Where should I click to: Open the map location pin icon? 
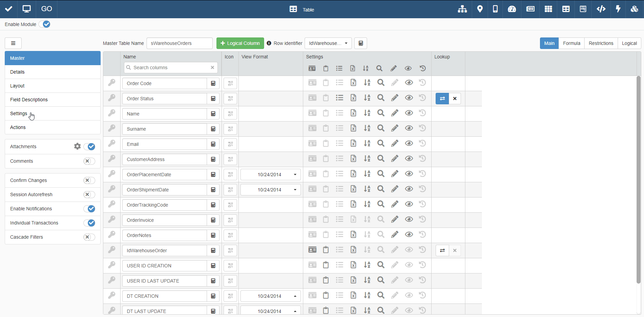(x=480, y=9)
